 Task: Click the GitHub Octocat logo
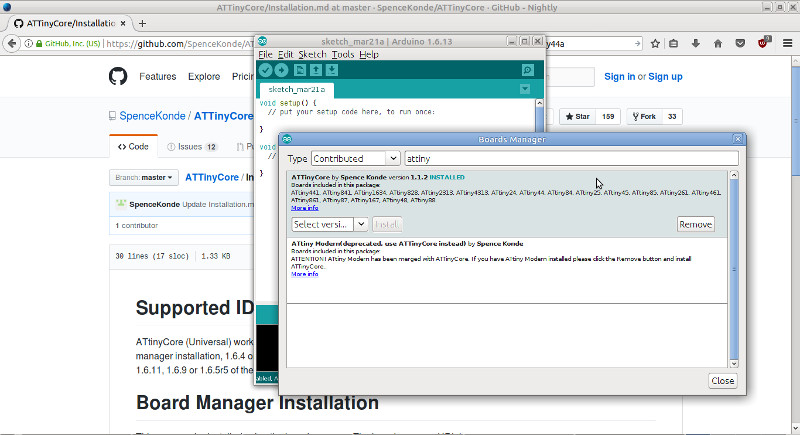[118, 76]
